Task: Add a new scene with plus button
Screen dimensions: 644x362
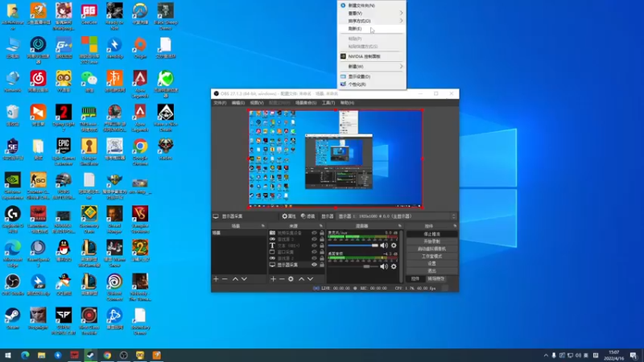Action: 216,279
